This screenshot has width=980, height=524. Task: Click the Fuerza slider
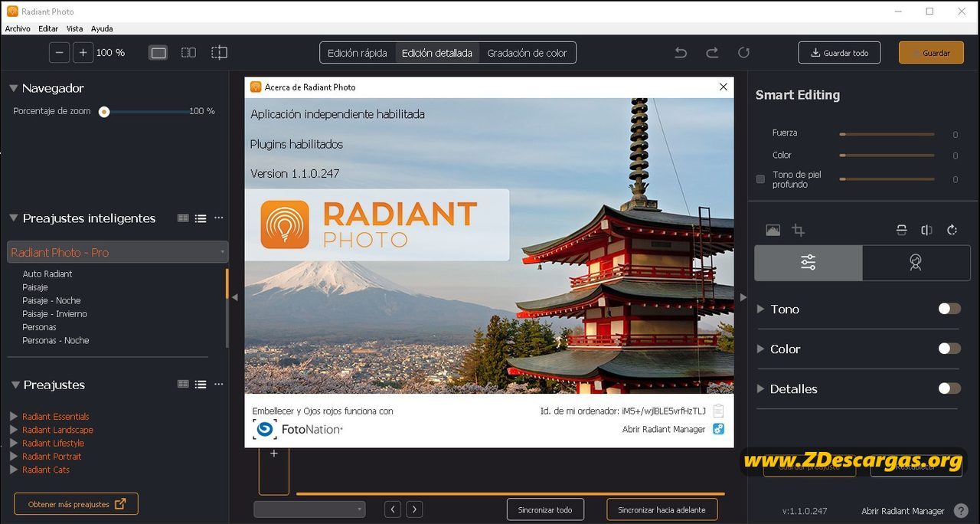point(887,134)
